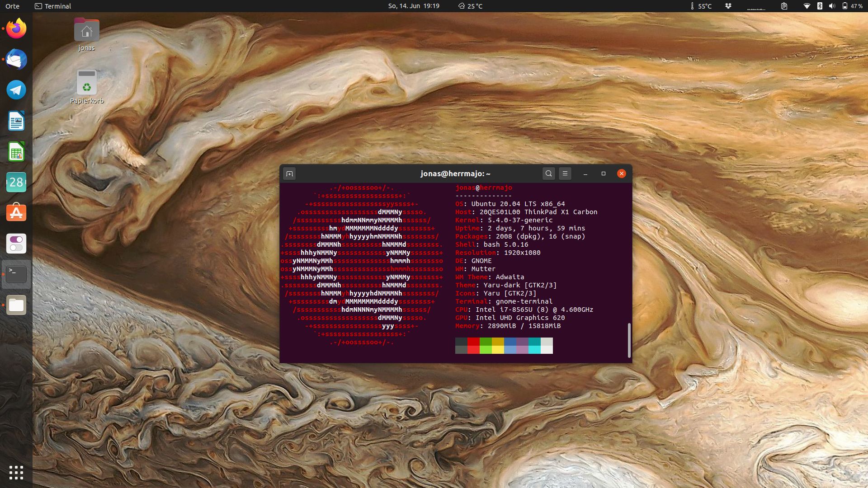Open LibreOffice Calc
The width and height of the screenshot is (868, 488).
pyautogui.click(x=16, y=151)
